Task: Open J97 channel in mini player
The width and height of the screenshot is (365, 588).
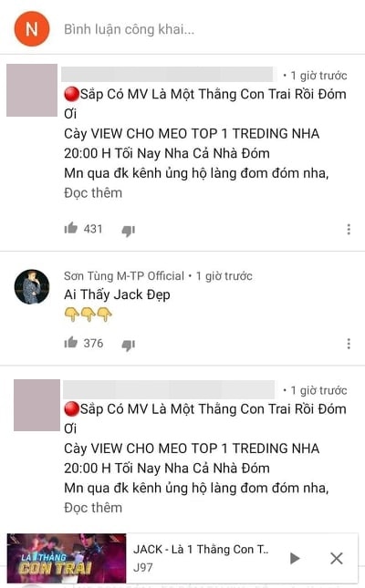Action: [143, 567]
